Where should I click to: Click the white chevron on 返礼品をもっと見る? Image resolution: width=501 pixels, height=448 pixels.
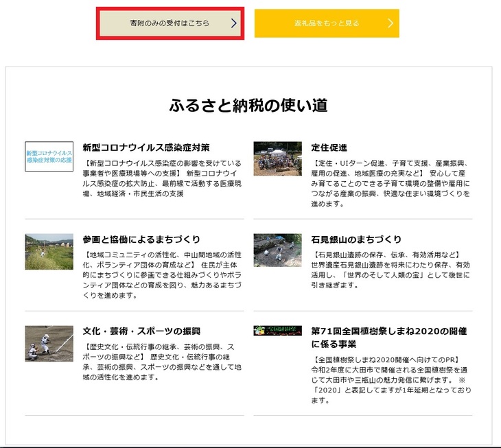coord(390,23)
